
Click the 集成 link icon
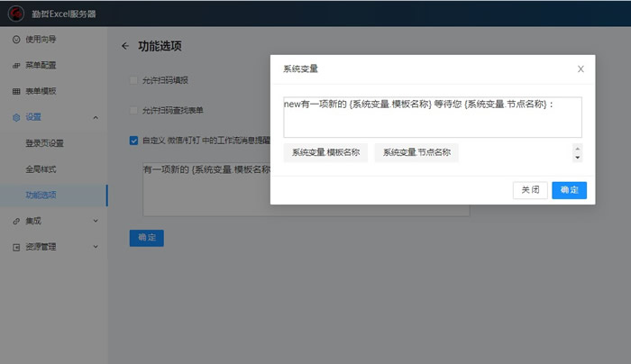[x=16, y=221]
